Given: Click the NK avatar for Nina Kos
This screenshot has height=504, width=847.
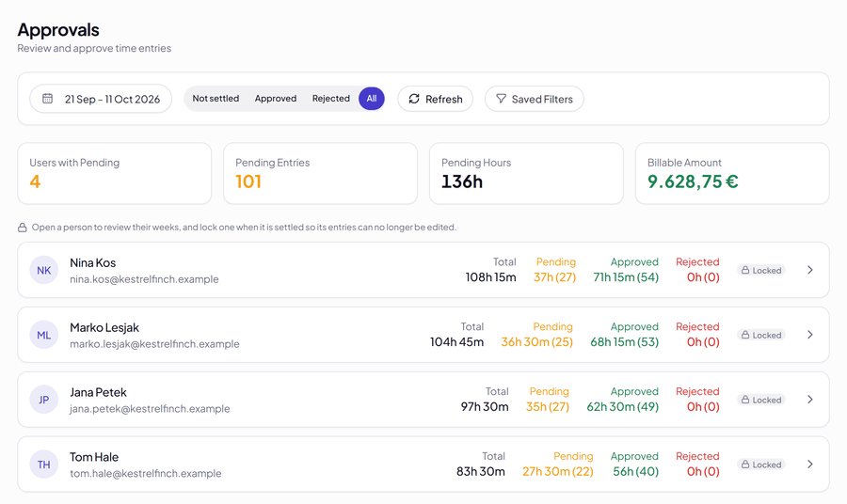Looking at the screenshot, I should (x=43, y=270).
